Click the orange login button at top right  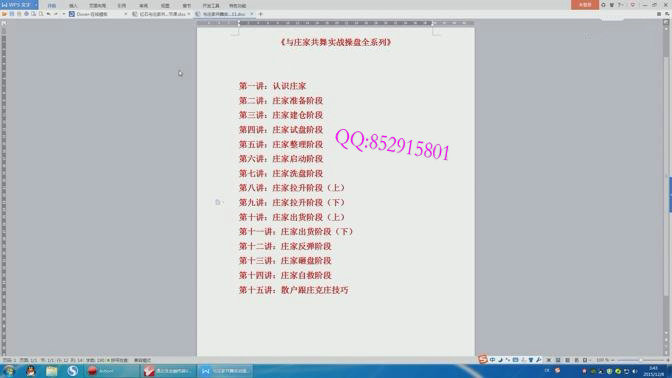585,5
